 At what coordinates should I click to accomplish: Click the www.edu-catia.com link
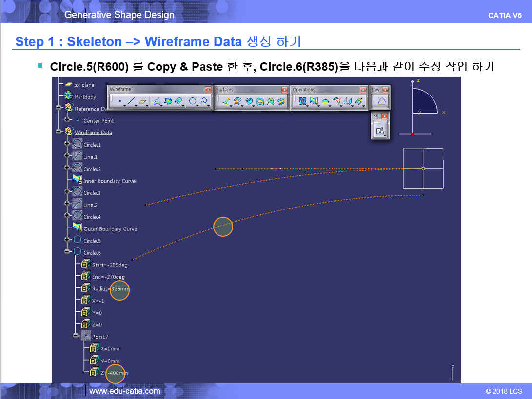click(125, 391)
